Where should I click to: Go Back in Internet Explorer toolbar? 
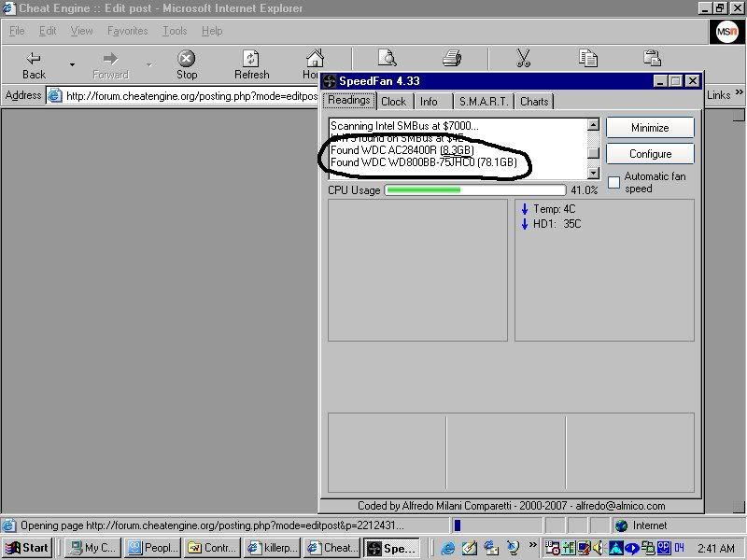point(34,64)
